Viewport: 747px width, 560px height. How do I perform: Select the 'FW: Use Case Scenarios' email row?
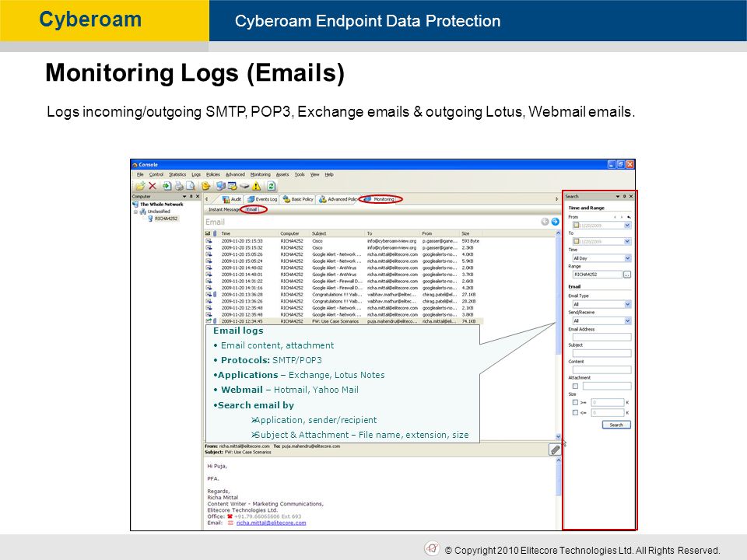(x=343, y=321)
